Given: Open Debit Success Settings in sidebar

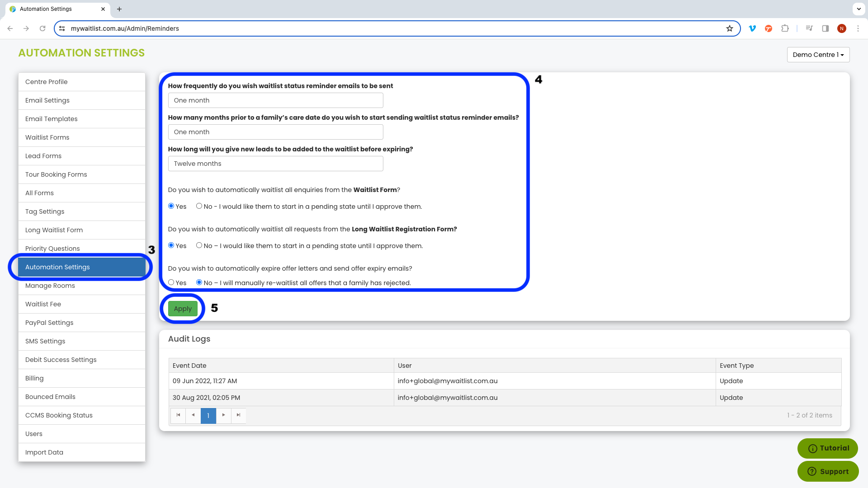Looking at the screenshot, I should (x=82, y=360).
